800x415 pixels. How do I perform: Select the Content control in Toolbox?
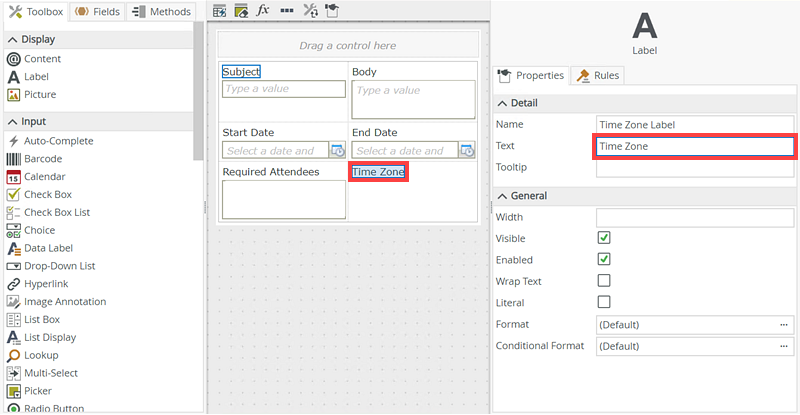pos(34,59)
